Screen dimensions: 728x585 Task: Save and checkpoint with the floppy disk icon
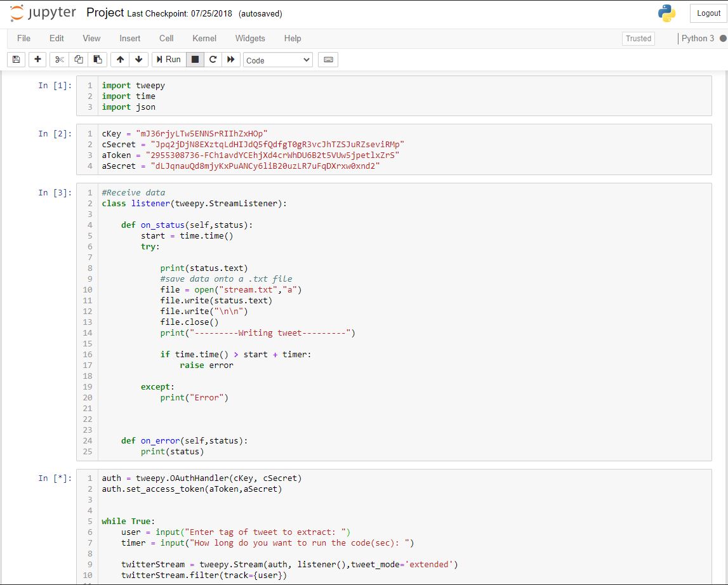pos(17,60)
